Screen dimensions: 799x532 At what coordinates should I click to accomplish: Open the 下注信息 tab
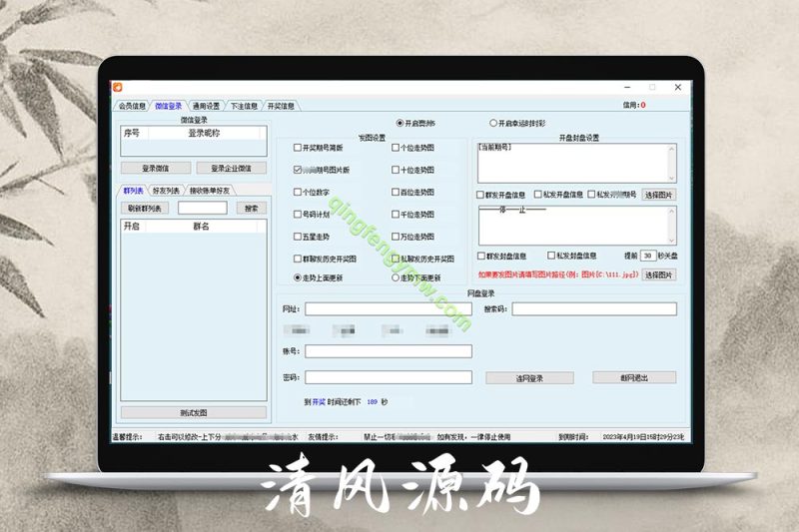(244, 105)
